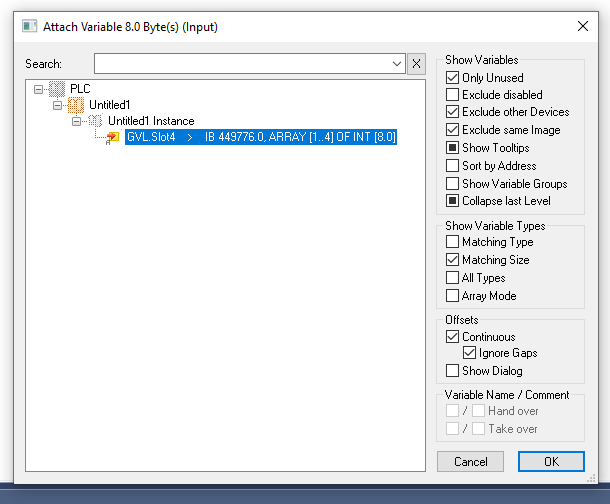Toggle Collapse last Level checkbox

tap(452, 201)
